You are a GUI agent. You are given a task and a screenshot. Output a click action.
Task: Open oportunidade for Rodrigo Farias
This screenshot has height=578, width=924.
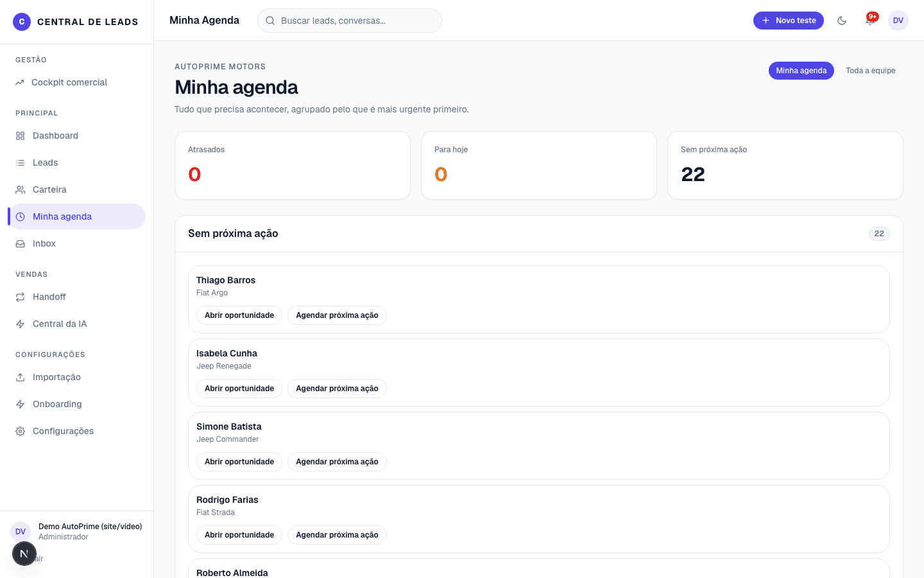tap(239, 535)
